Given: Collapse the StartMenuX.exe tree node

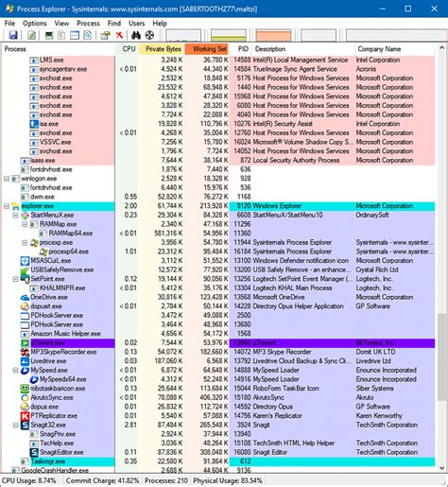Looking at the screenshot, I should (15, 216).
